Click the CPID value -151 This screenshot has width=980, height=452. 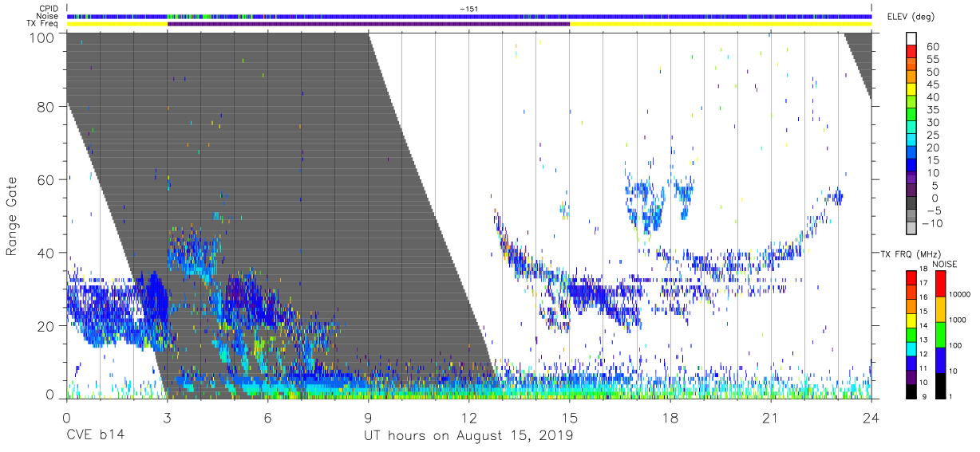pos(469,8)
